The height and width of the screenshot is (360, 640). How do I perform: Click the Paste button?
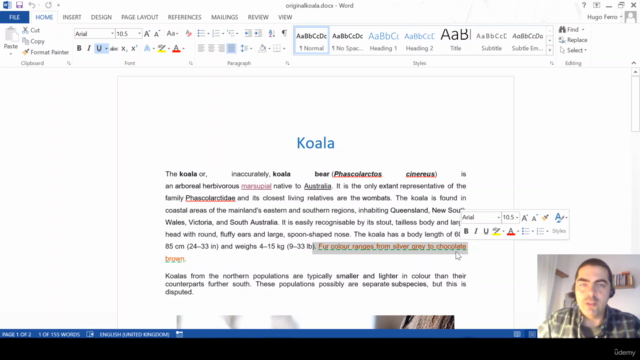click(x=11, y=41)
